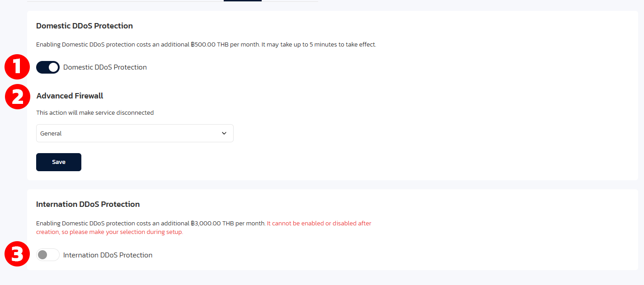The height and width of the screenshot is (285, 644).
Task: Click the 'Advanced Firewall' heading
Action: [x=70, y=96]
